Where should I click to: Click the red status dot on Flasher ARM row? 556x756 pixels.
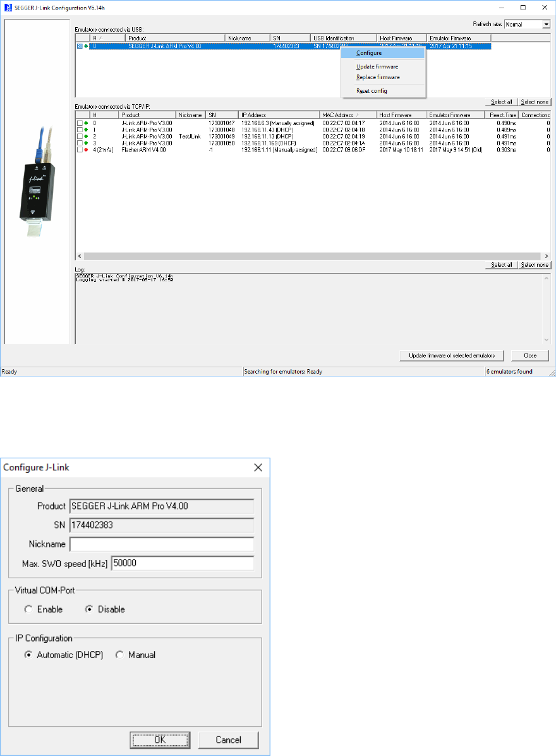(86, 150)
